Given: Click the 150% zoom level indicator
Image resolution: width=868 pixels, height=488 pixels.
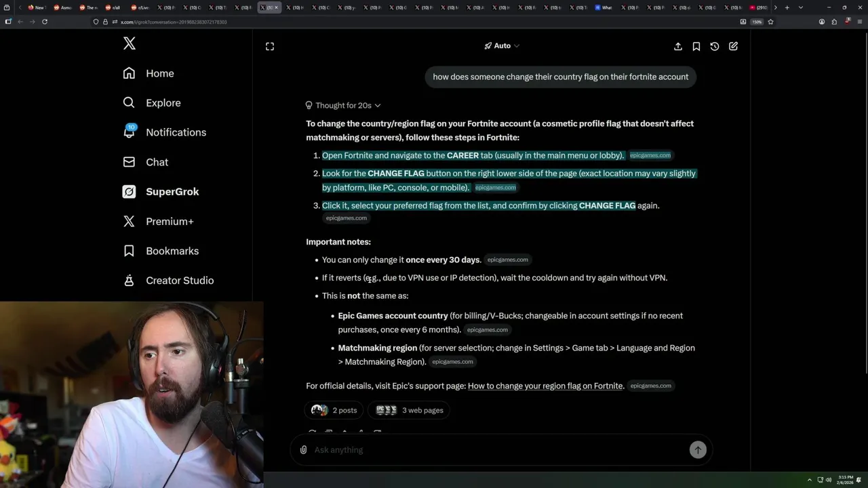Looking at the screenshot, I should click(x=757, y=22).
